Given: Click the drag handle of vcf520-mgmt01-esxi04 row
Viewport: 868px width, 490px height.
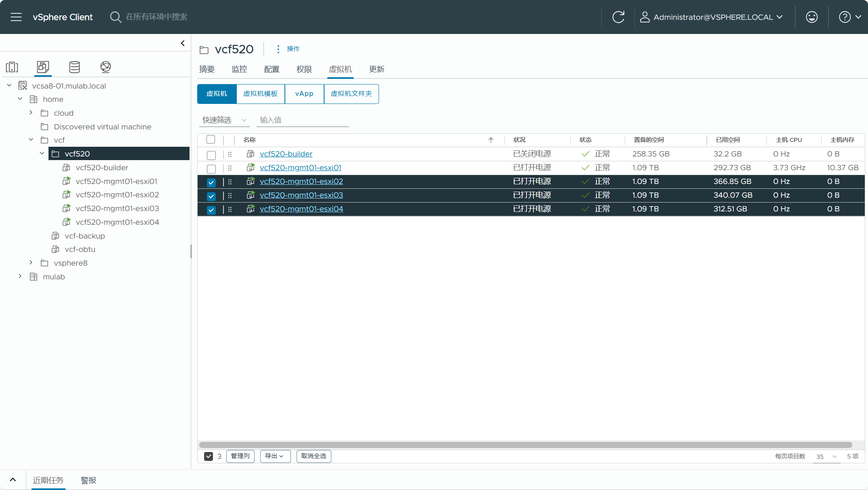Looking at the screenshot, I should click(230, 209).
